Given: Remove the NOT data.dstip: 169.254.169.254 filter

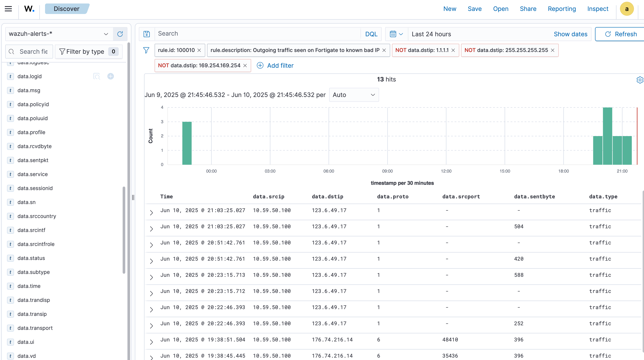Looking at the screenshot, I should (245, 66).
